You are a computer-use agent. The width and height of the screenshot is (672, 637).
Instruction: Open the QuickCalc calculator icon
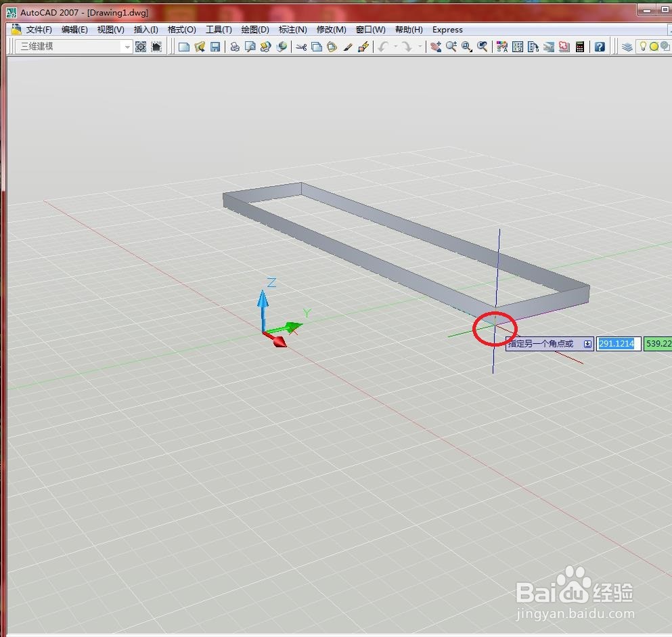tap(580, 47)
